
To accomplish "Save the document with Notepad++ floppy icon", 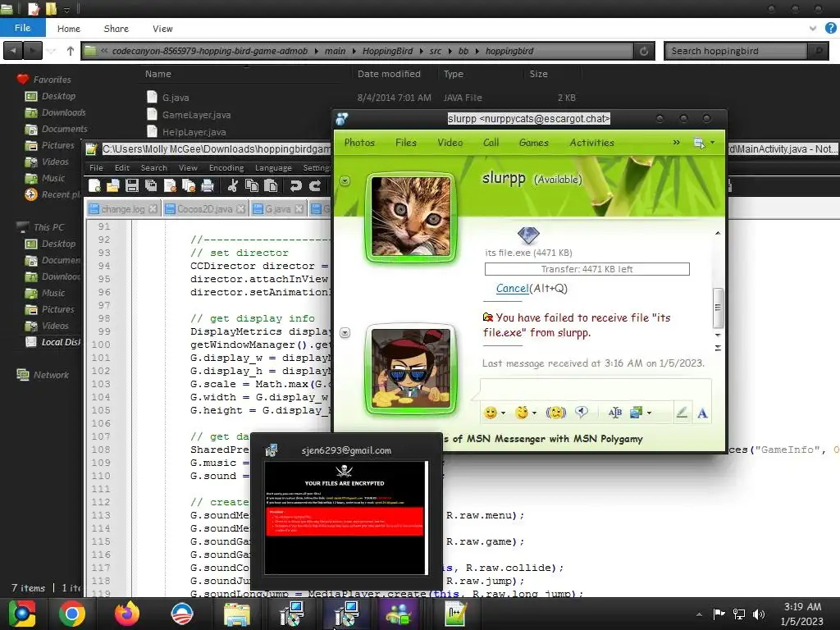I will [132, 186].
